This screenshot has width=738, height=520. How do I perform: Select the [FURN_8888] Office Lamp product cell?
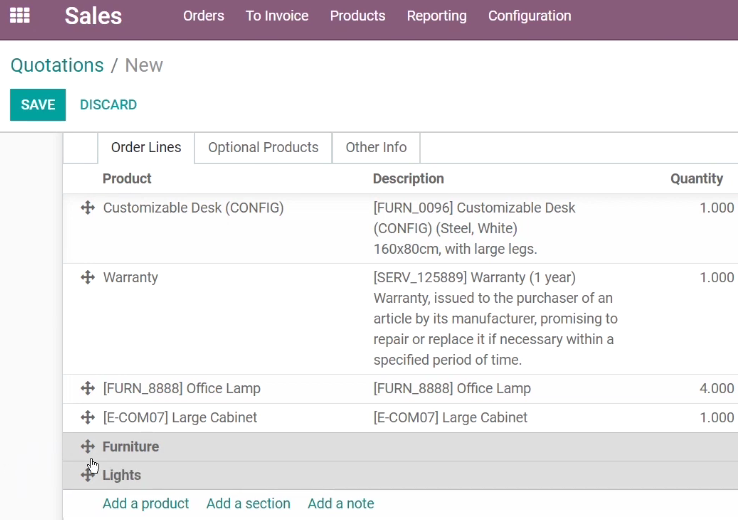(182, 388)
